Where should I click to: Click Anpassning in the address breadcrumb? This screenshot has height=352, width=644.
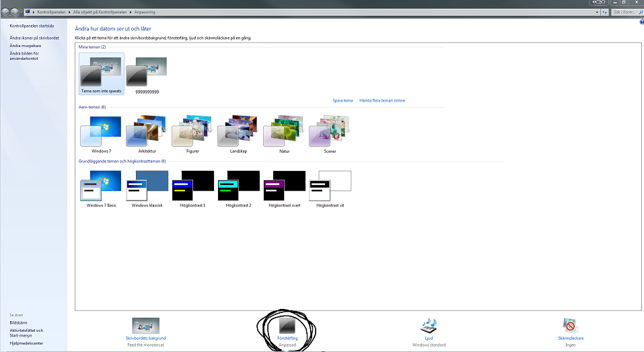[145, 12]
